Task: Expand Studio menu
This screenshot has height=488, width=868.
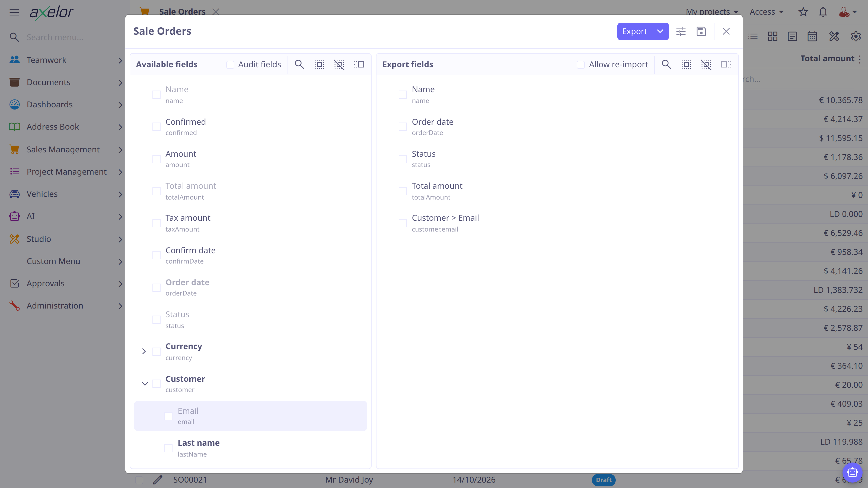Action: [66, 239]
